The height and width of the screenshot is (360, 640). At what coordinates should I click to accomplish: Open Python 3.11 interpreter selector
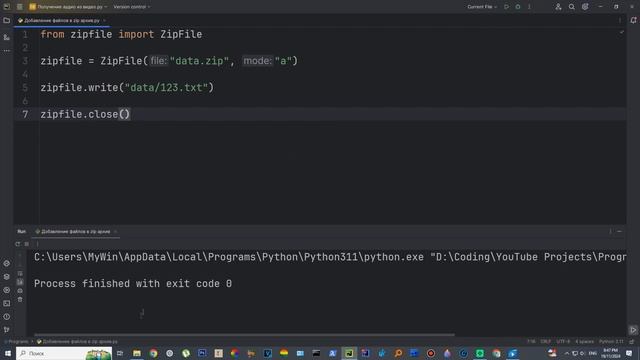coord(611,342)
